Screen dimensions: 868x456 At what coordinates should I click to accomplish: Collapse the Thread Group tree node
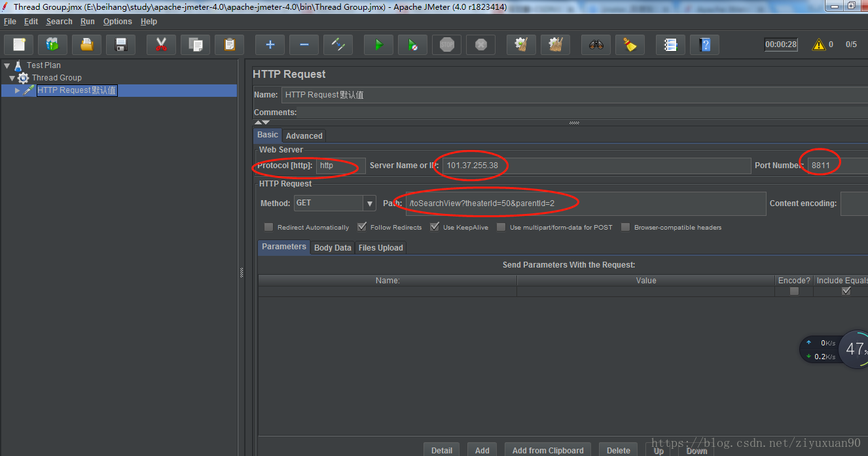(12, 78)
